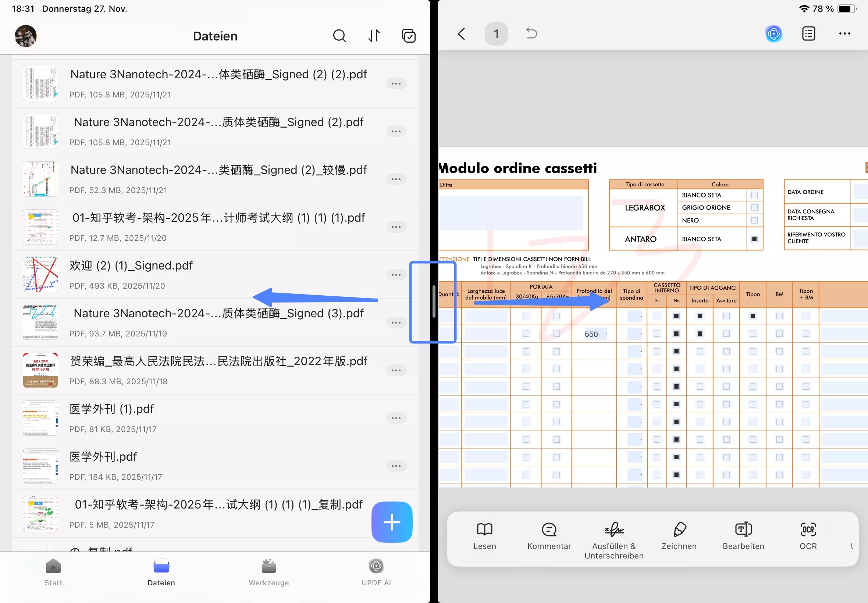Switch to the Start tab
Viewport: 868px width, 603px height.
(53, 572)
